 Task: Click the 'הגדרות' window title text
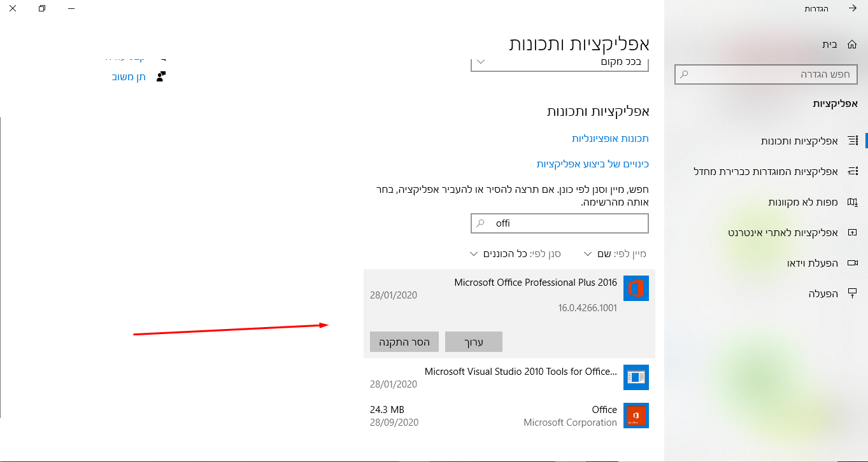[x=816, y=8]
